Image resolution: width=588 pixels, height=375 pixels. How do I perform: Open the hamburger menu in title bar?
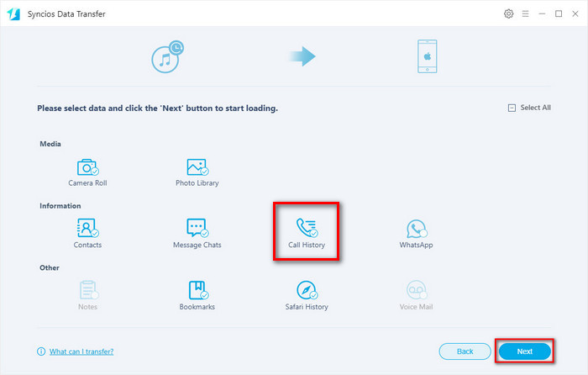tap(525, 14)
